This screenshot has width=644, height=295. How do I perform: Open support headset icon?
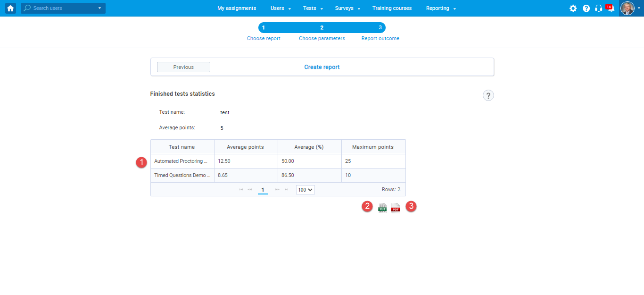[x=598, y=8]
